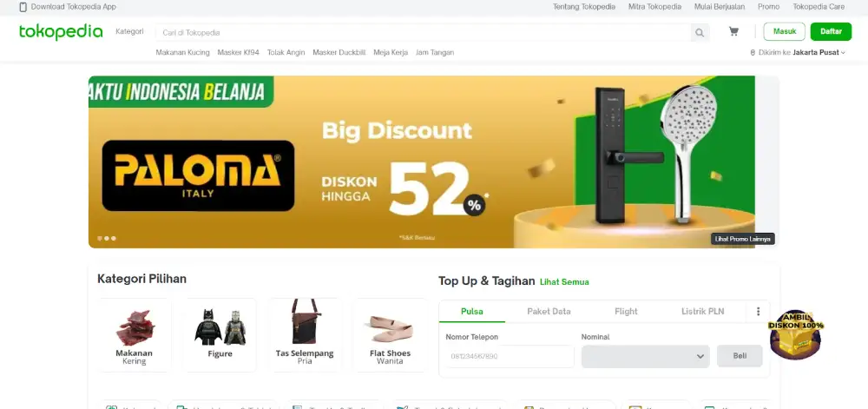The width and height of the screenshot is (868, 409).
Task: Click the Masuk login button
Action: (784, 31)
